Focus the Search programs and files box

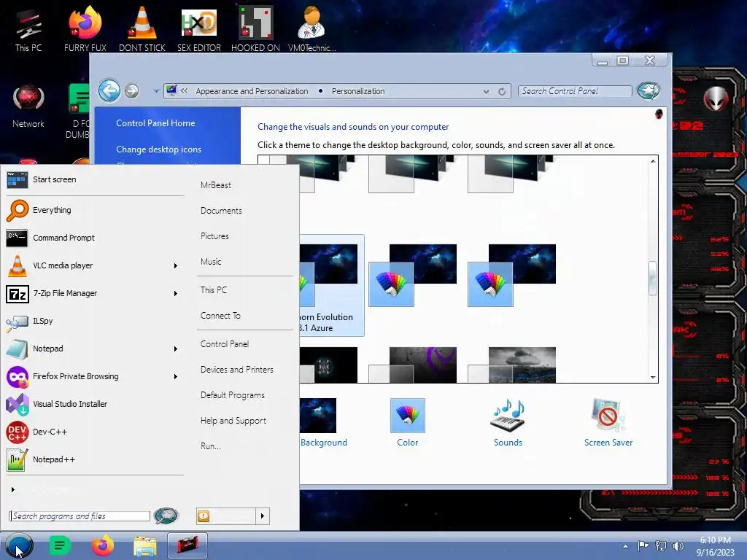[80, 516]
